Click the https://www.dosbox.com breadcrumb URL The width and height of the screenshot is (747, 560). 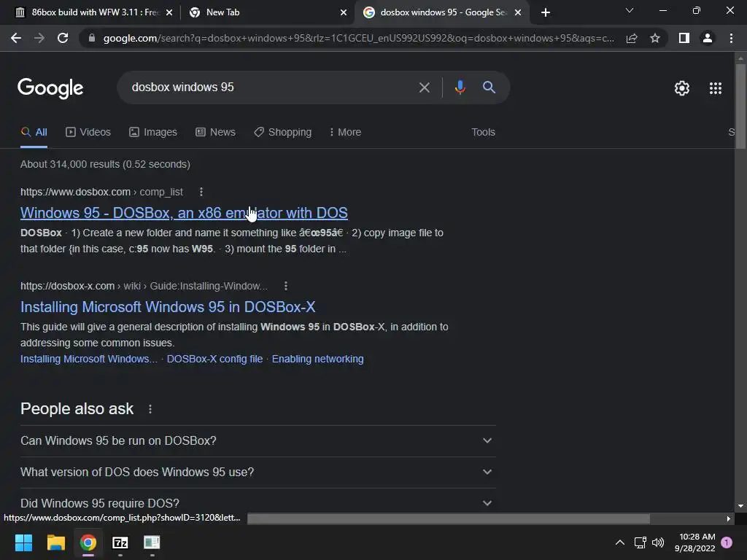[75, 192]
